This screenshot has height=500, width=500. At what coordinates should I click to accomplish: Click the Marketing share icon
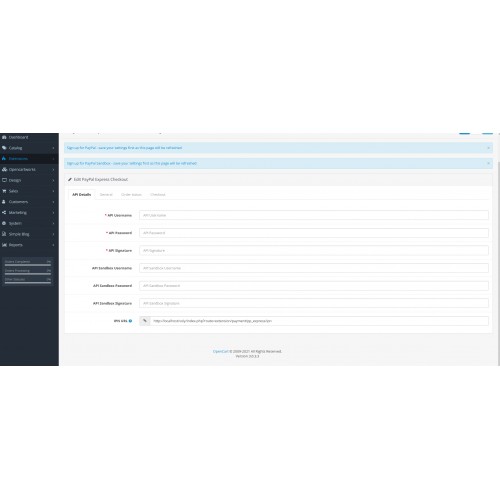[x=4, y=212]
